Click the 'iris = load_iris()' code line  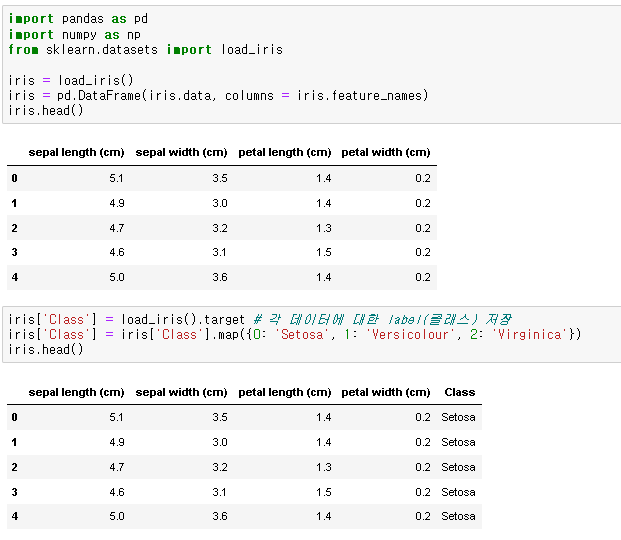pyautogui.click(x=71, y=80)
